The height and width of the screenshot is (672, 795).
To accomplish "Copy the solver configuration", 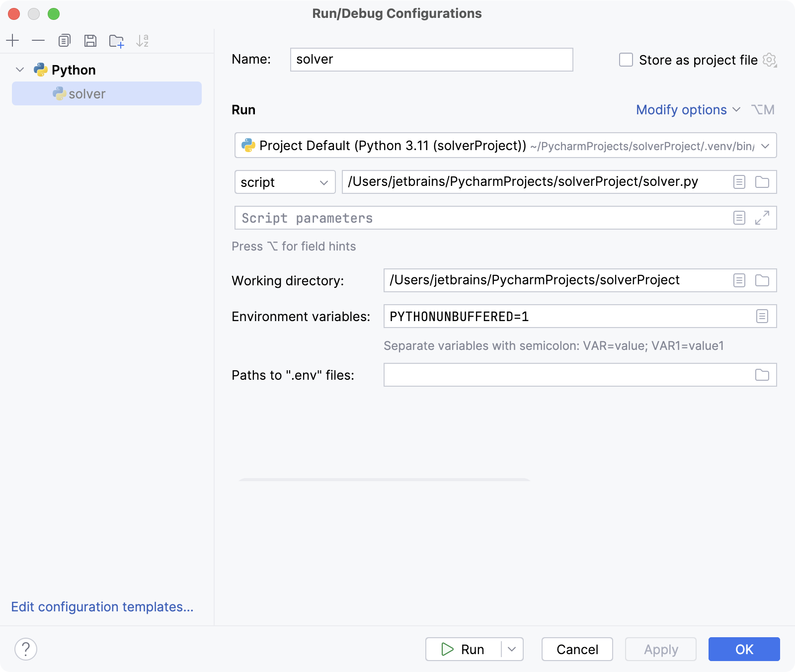I will point(64,41).
